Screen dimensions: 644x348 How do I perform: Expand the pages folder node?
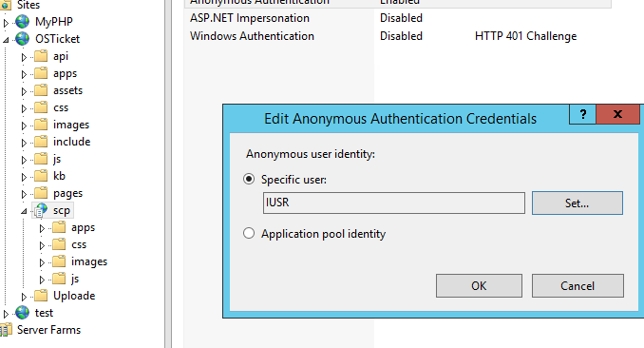click(x=24, y=194)
